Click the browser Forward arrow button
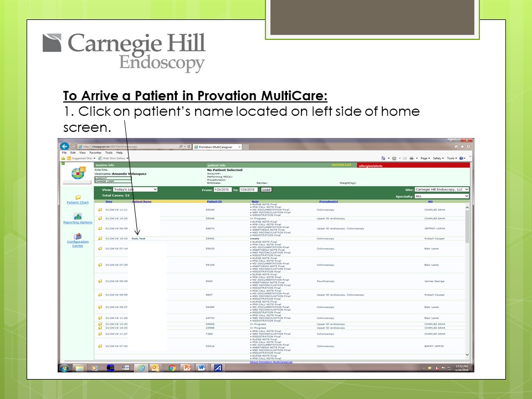The width and height of the screenshot is (532, 399). click(x=73, y=146)
